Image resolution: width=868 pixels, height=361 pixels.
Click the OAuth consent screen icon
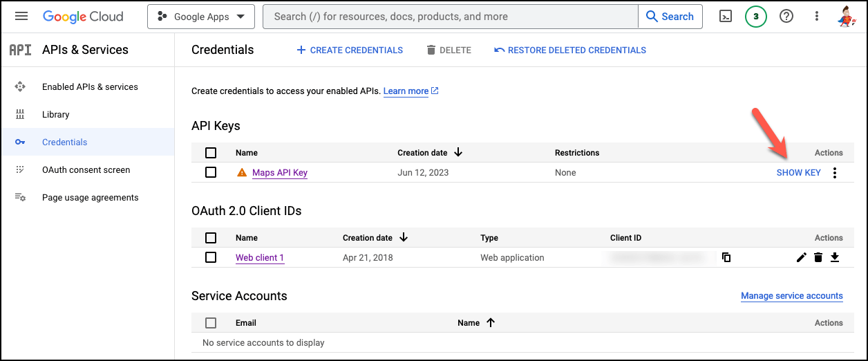20,169
